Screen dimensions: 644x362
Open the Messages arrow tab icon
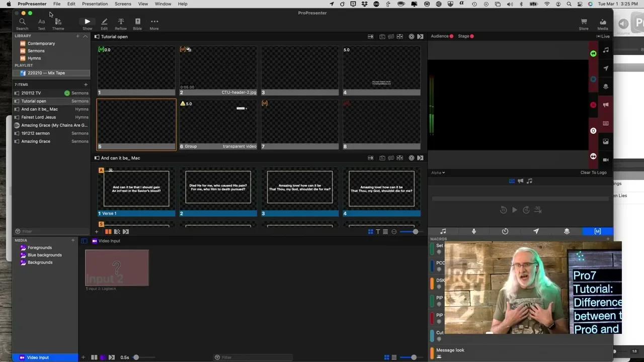536,231
